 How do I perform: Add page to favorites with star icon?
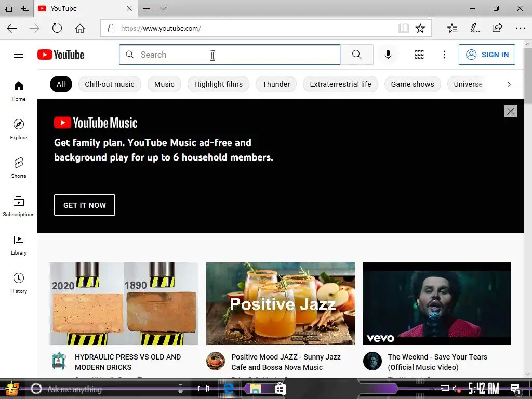420,28
